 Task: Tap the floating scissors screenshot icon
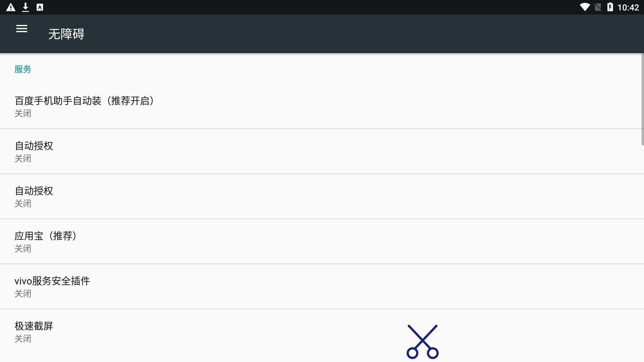pyautogui.click(x=422, y=341)
